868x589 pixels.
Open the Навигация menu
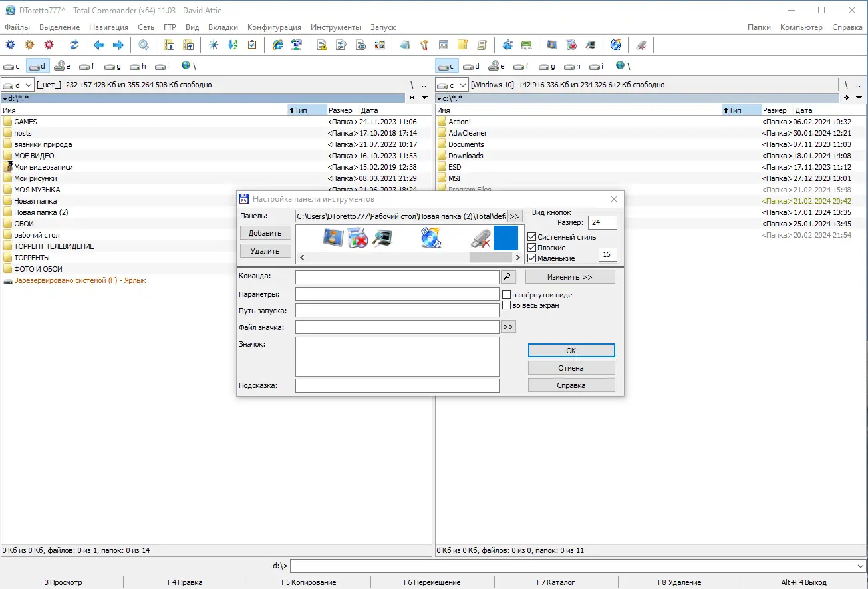pyautogui.click(x=109, y=27)
